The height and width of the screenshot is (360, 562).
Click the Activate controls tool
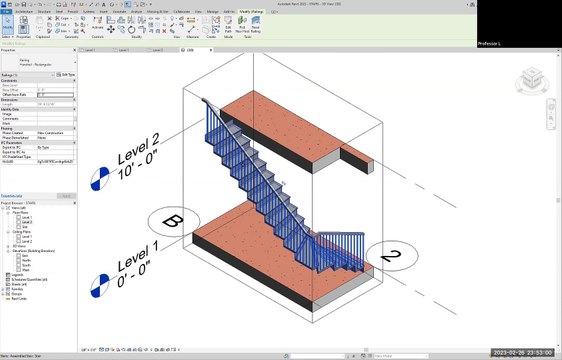point(97,22)
